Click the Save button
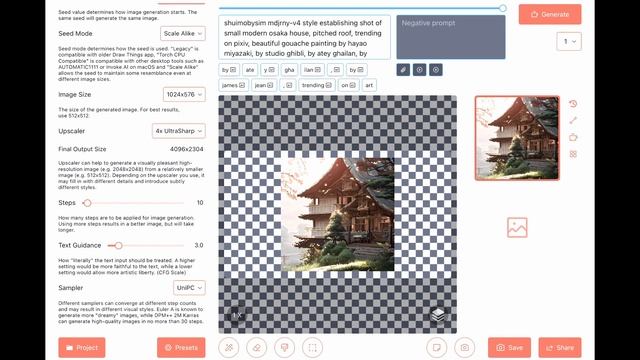 pos(509,348)
